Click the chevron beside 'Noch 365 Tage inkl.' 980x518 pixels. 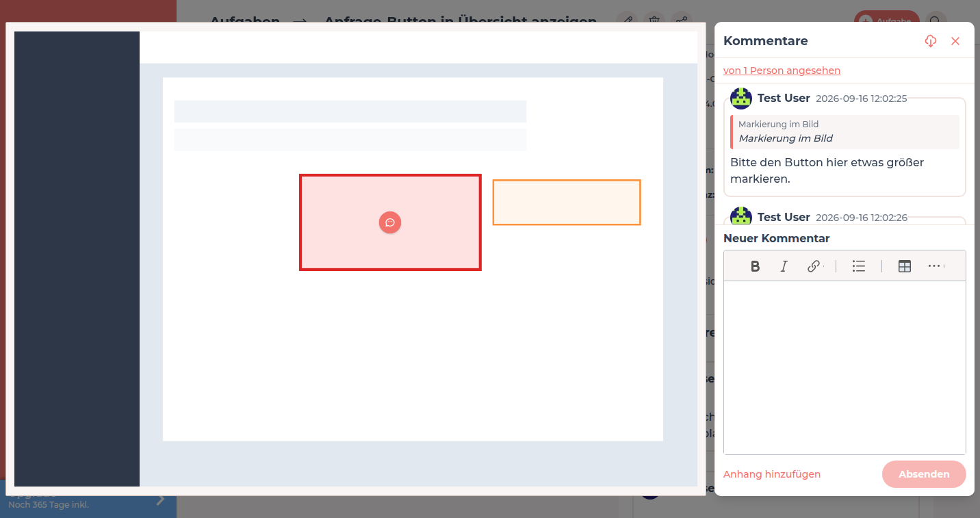[x=161, y=500]
